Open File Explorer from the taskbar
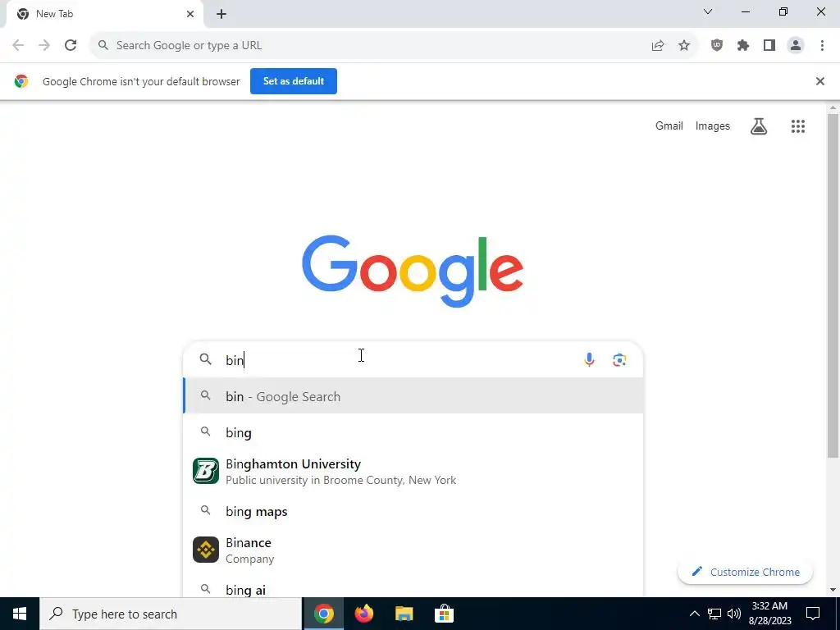 pos(404,614)
